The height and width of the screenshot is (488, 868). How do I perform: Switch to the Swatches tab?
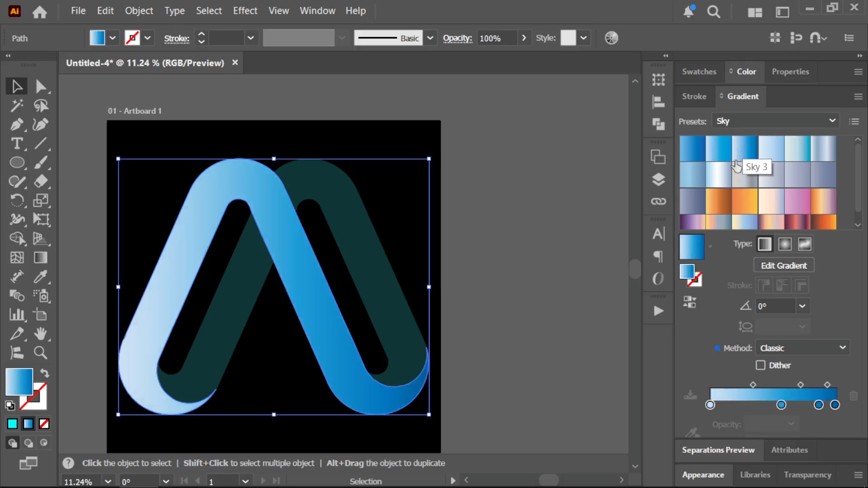(699, 71)
